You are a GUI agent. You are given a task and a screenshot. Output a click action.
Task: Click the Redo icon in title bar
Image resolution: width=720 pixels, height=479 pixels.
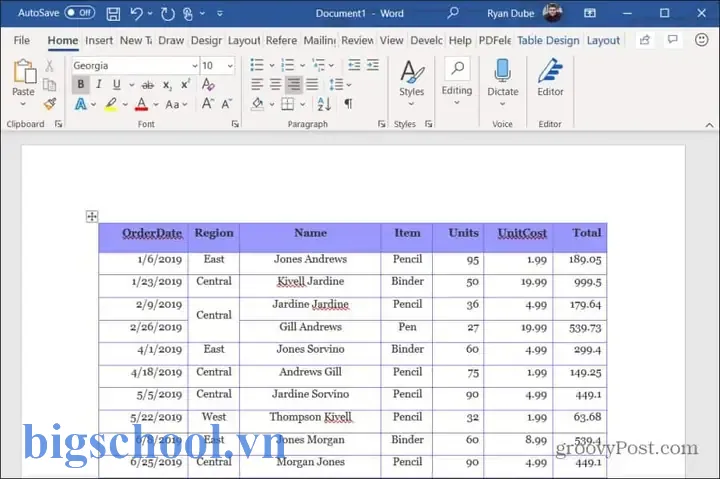click(168, 14)
